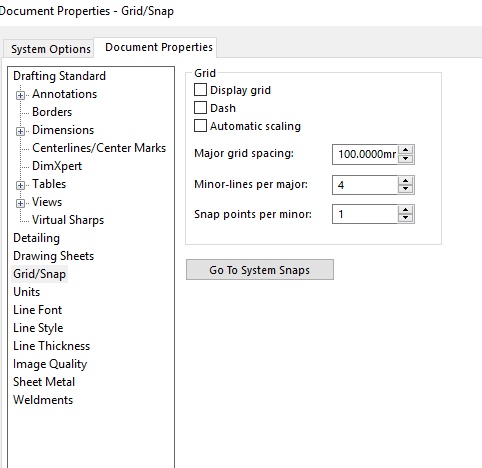Decrease Snap points per minor value
This screenshot has width=482, height=468.
406,218
